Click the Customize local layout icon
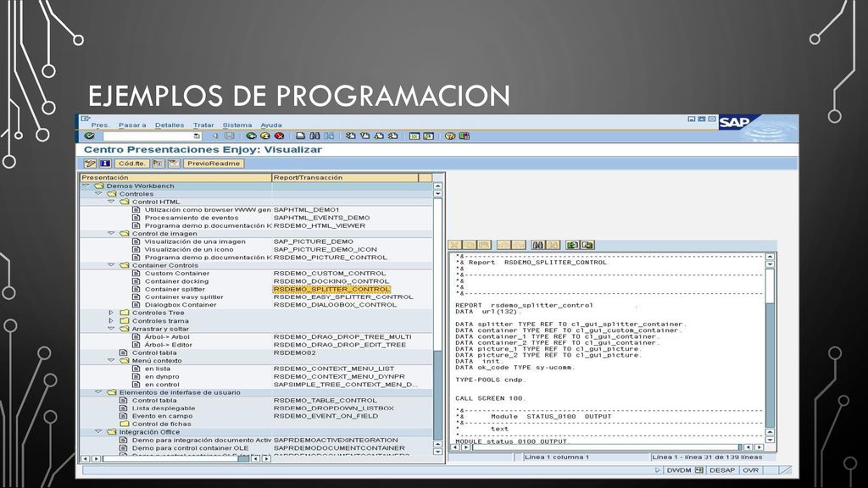The image size is (868, 488). 464,136
